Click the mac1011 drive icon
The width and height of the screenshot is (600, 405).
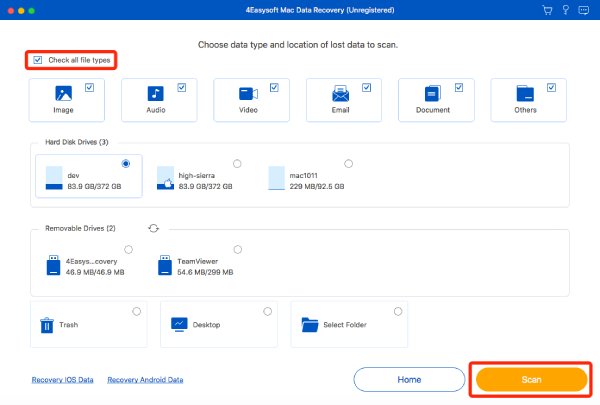pyautogui.click(x=276, y=178)
